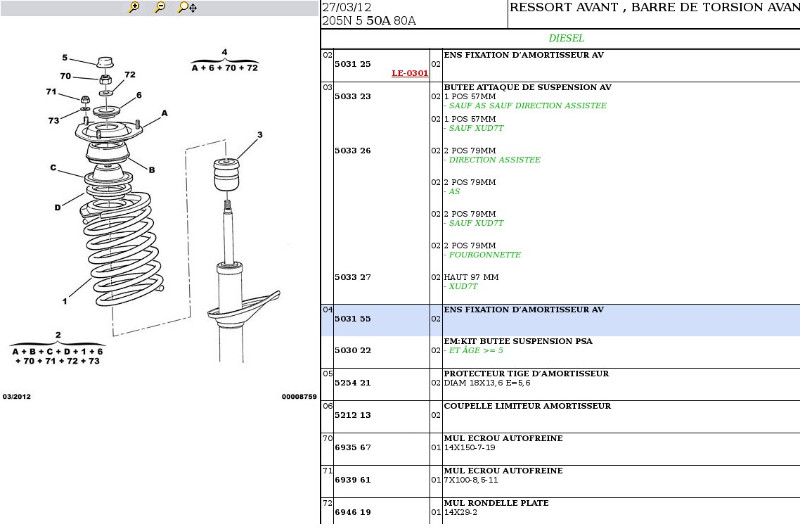
Task: Select part number 5254 21
Action: click(x=352, y=382)
